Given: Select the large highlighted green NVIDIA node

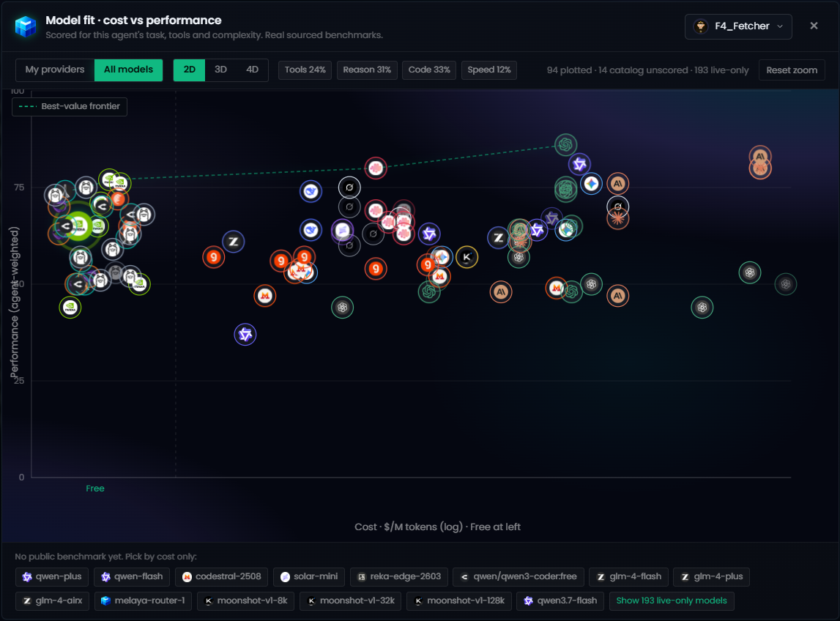Looking at the screenshot, I should (x=78, y=227).
